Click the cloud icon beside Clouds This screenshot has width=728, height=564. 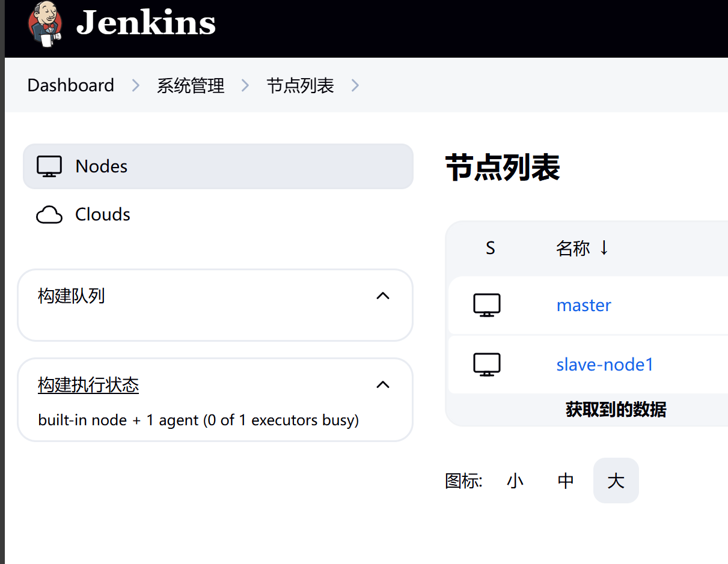49,215
